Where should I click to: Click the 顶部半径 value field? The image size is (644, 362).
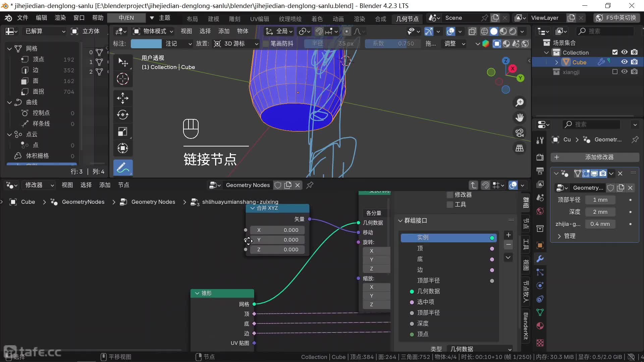600,200
